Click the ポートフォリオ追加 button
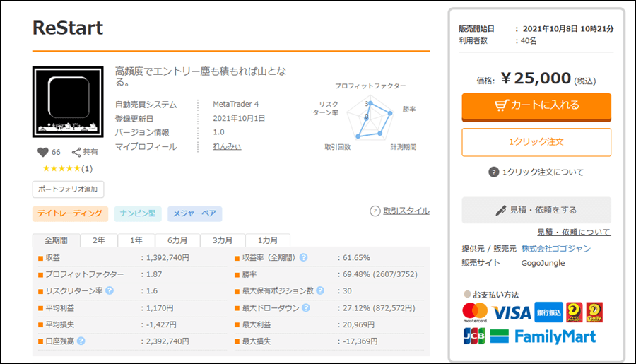Image resolution: width=636 pixels, height=364 pixels. point(68,189)
